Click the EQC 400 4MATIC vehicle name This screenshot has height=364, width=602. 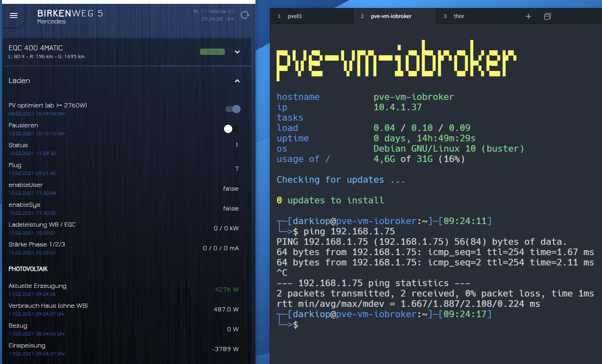(x=36, y=48)
